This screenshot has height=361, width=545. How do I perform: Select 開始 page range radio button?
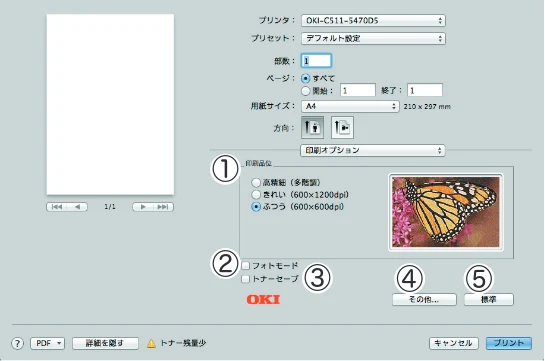305,91
